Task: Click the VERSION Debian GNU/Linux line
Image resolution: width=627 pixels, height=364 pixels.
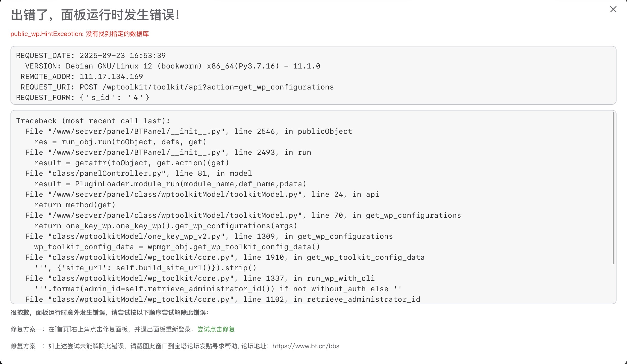Action: [173, 66]
